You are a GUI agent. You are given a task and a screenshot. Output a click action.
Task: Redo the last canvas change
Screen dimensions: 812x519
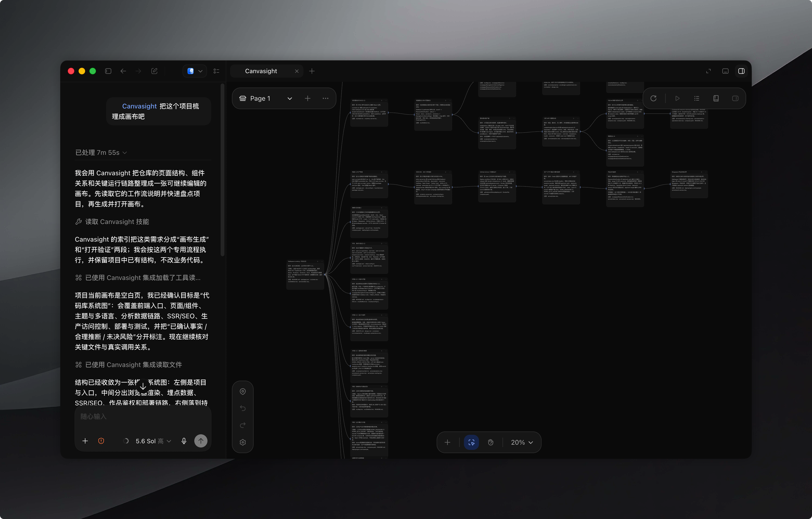pos(243,425)
